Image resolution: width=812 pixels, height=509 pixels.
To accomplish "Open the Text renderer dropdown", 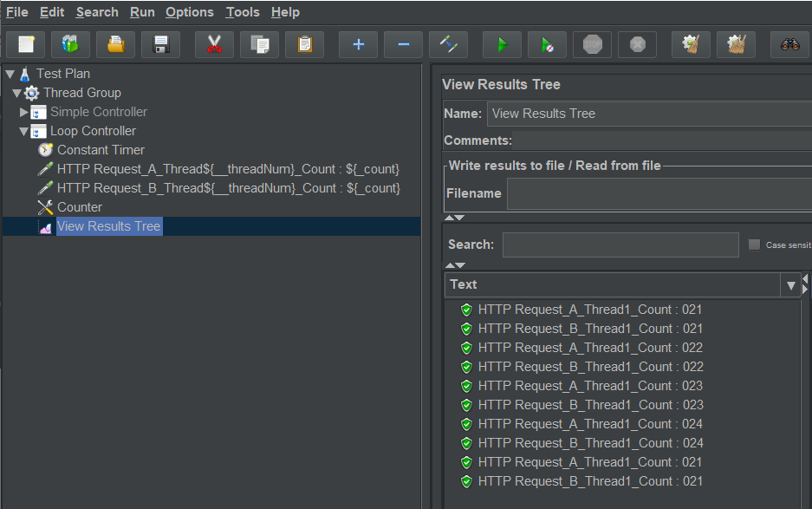I will pos(790,285).
